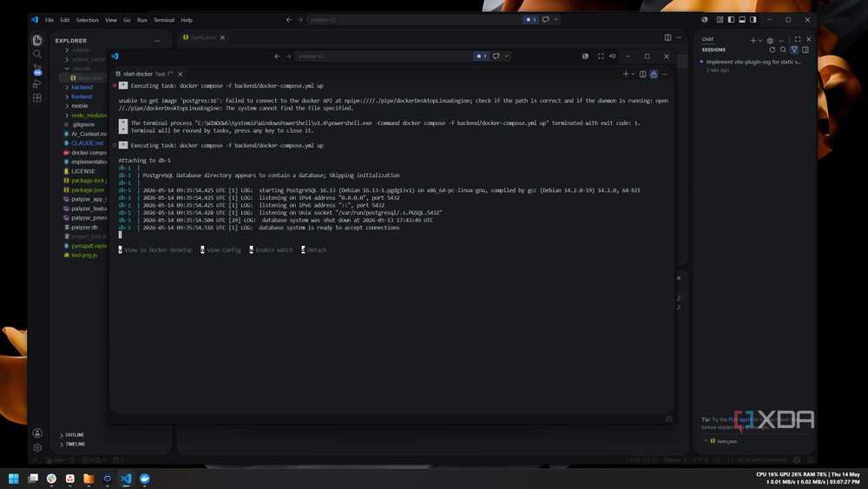Viewport: 868px width, 489px height.
Task: Open the Manage gear in the activity bar
Action: [37, 447]
